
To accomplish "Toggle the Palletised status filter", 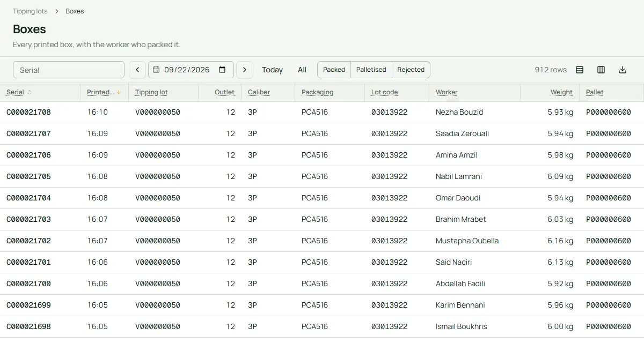I will click(x=371, y=70).
